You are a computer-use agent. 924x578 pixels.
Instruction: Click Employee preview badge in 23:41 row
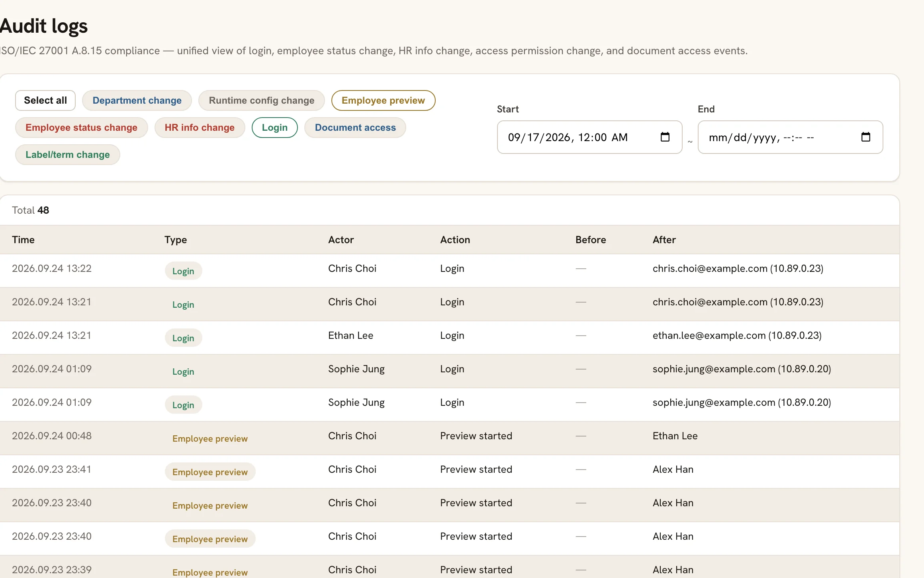[x=210, y=472]
